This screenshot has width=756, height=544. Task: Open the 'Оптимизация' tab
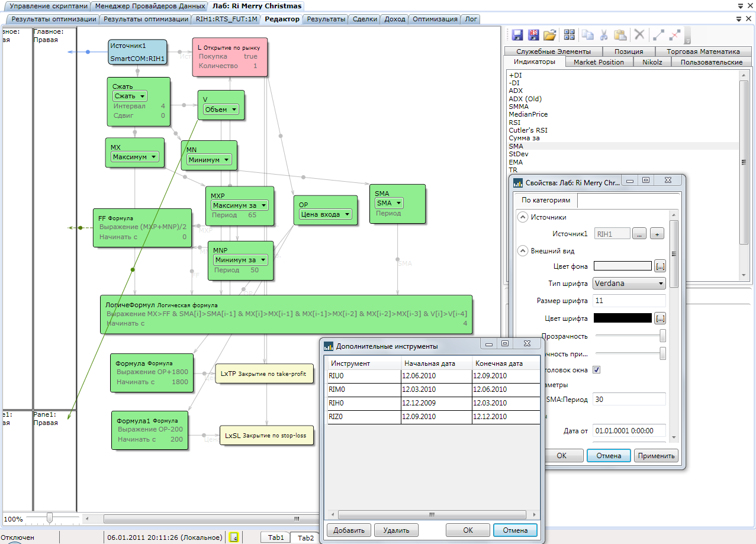[x=435, y=19]
